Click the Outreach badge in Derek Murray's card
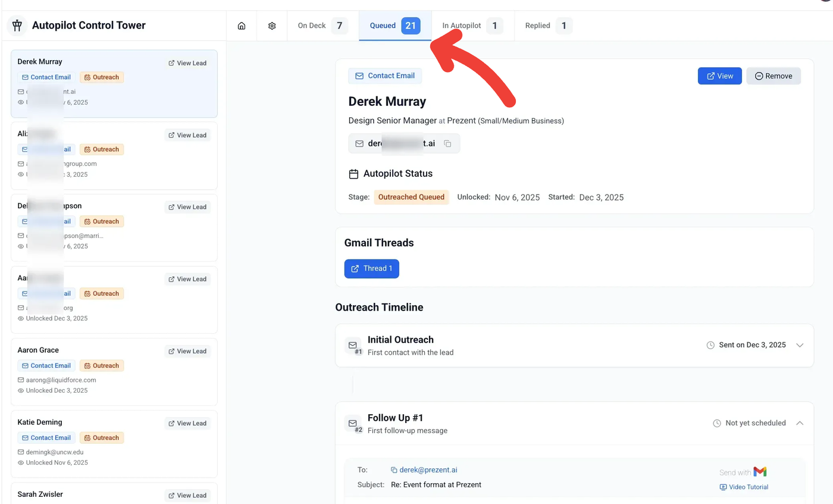The height and width of the screenshot is (504, 833). (102, 77)
